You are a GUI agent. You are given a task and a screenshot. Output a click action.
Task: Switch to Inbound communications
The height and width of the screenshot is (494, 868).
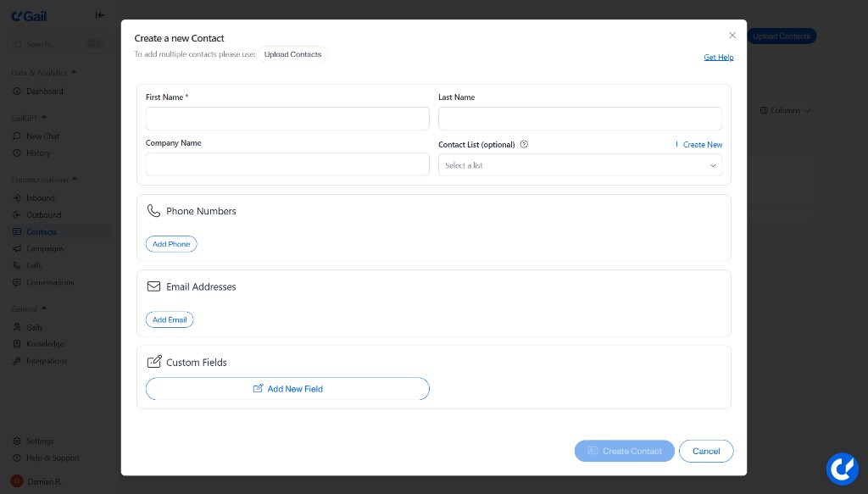coord(40,197)
